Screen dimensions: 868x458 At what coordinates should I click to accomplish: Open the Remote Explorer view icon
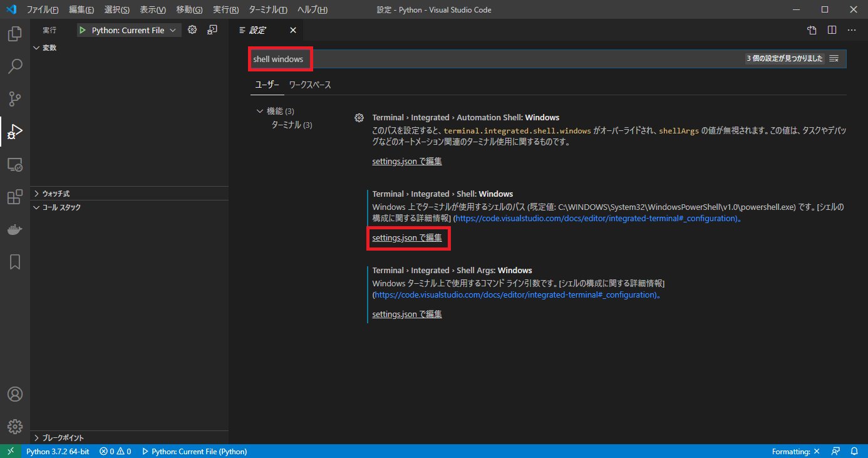click(x=15, y=164)
